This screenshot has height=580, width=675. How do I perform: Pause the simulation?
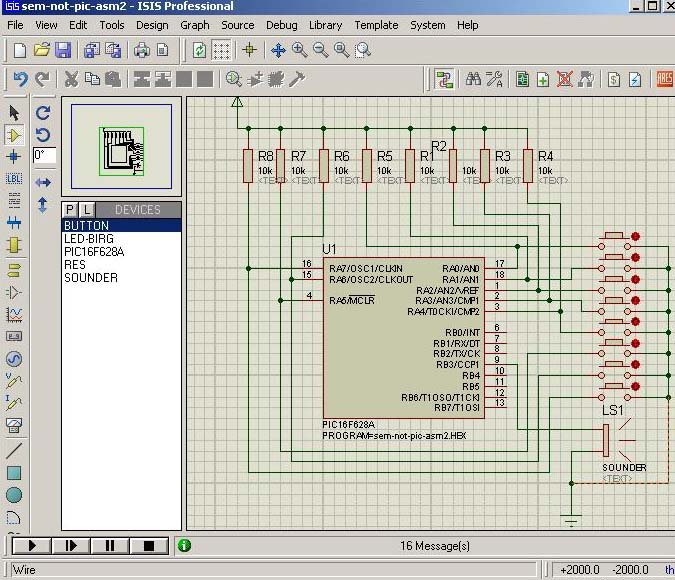[110, 545]
